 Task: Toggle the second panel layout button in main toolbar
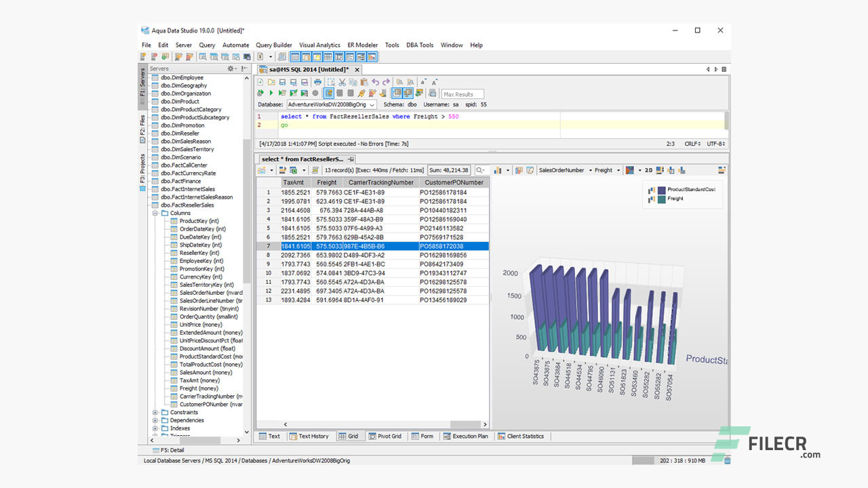[x=305, y=57]
